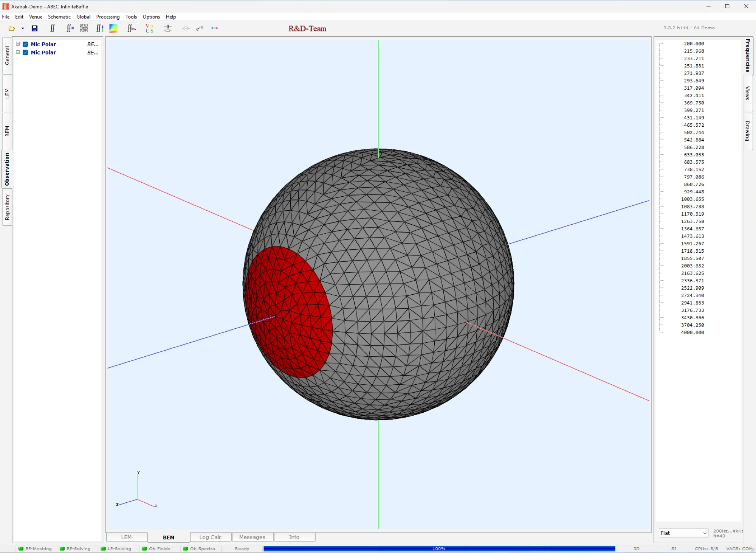Click the 100% progress bar
756x553 pixels.
click(439, 549)
